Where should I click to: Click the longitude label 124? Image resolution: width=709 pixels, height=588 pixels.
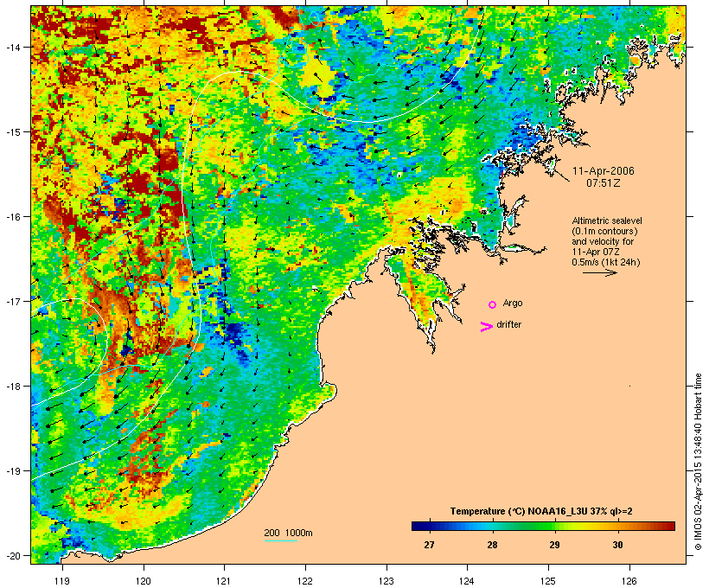click(467, 581)
